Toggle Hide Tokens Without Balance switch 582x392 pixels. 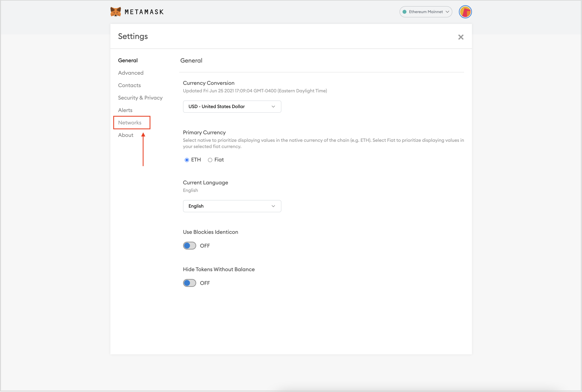click(x=189, y=283)
